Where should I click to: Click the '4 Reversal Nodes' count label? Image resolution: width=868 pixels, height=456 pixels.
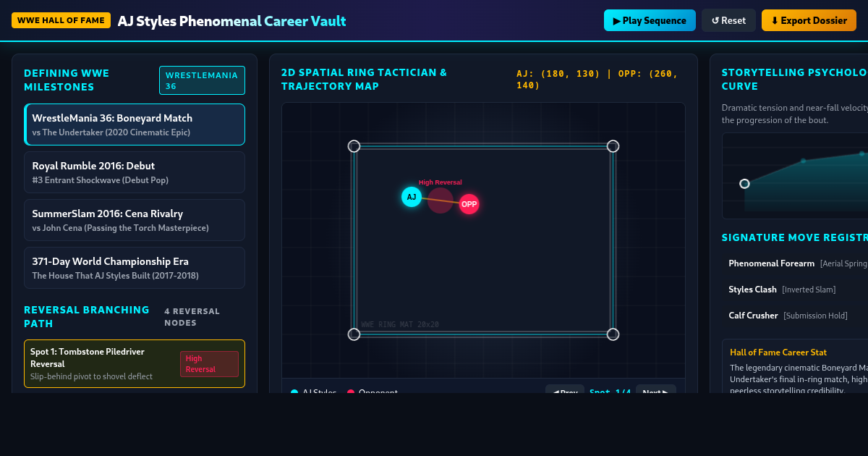pos(192,317)
